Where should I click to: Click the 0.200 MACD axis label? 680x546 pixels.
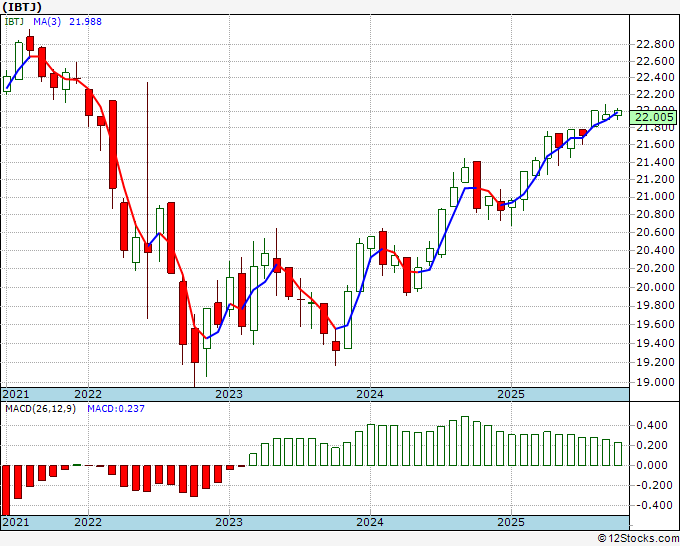pos(652,445)
